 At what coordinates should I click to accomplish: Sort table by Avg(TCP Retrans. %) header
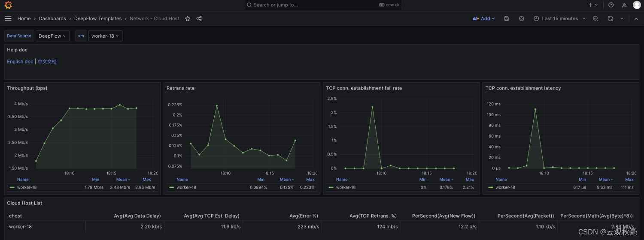[x=373, y=216]
